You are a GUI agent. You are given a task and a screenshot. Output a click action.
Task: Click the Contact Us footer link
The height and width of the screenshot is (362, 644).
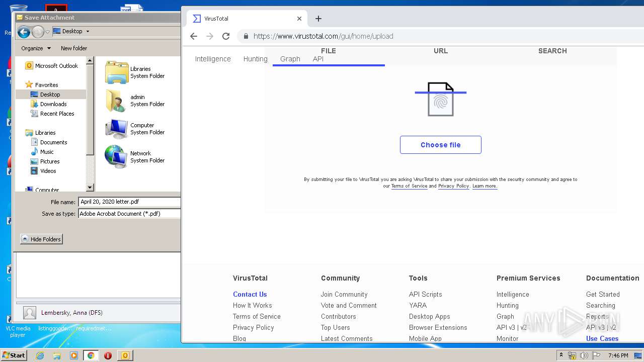250,295
